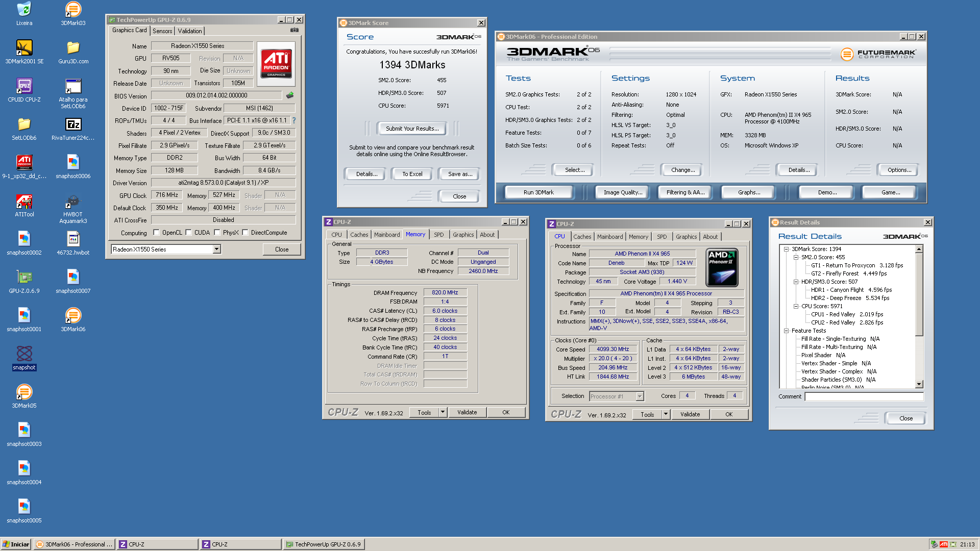Open Mainboard tab in CPU-Z Memory window
Viewport: 980px width, 551px height.
point(387,235)
